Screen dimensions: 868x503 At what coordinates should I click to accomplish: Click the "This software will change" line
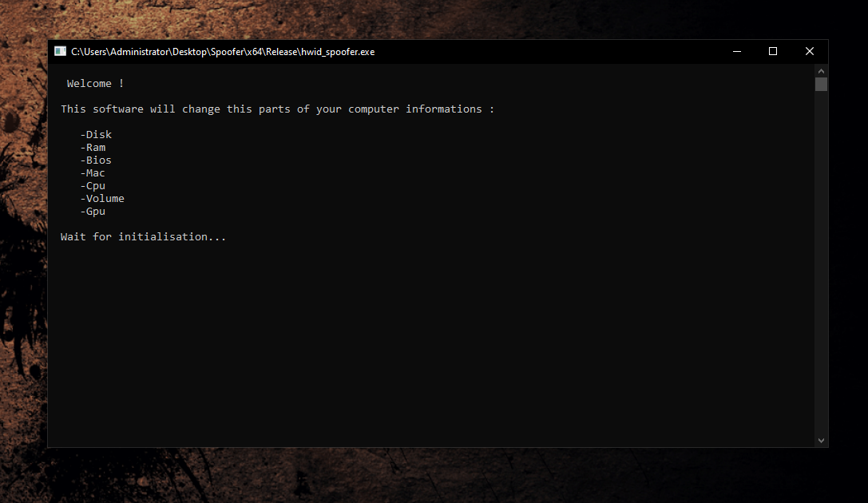click(x=277, y=109)
